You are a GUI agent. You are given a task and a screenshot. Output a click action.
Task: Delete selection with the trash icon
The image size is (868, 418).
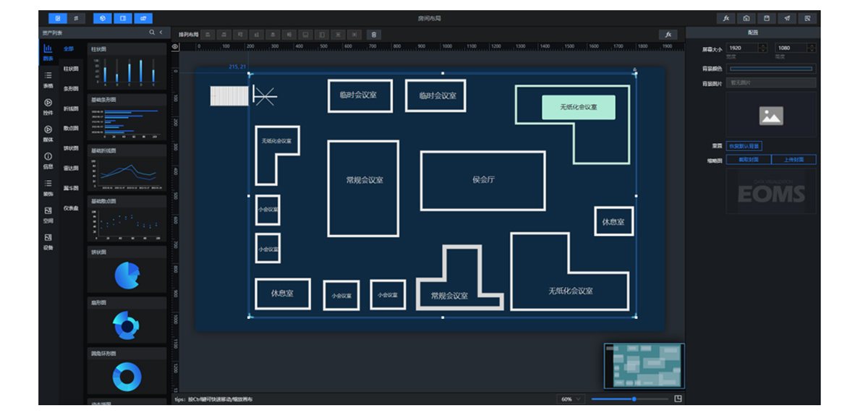[373, 34]
